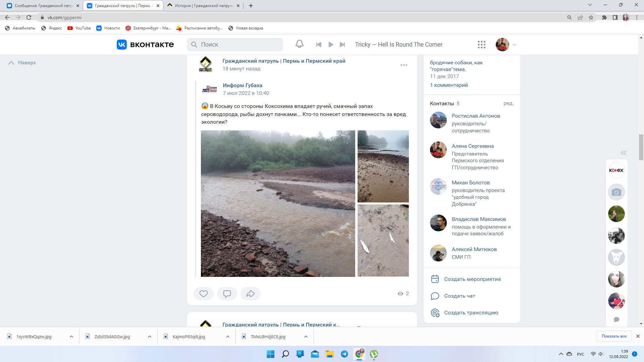Open Алена Сергеевна contact
Image resolution: width=644 pixels, height=362 pixels.
tap(473, 146)
